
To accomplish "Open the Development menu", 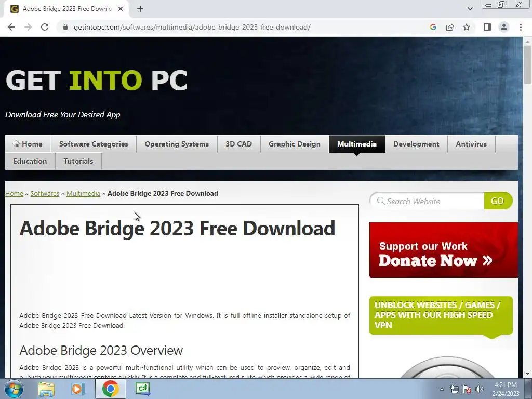I will 416,144.
